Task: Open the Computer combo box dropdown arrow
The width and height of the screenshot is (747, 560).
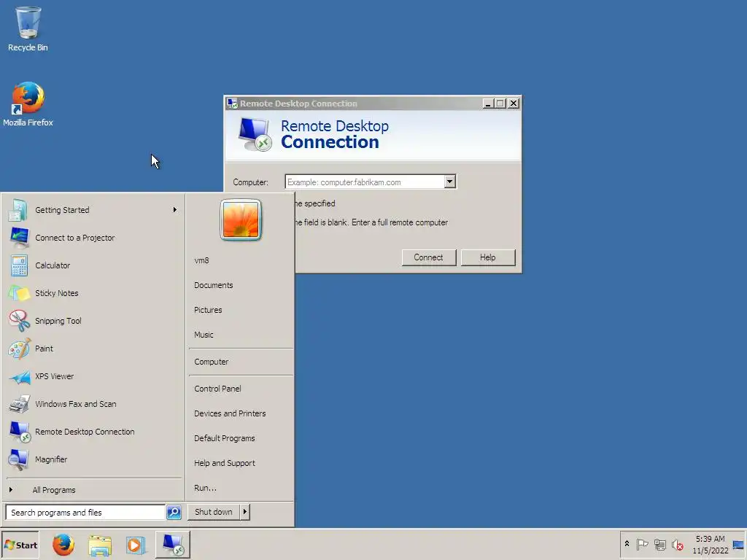Action: [x=449, y=182]
